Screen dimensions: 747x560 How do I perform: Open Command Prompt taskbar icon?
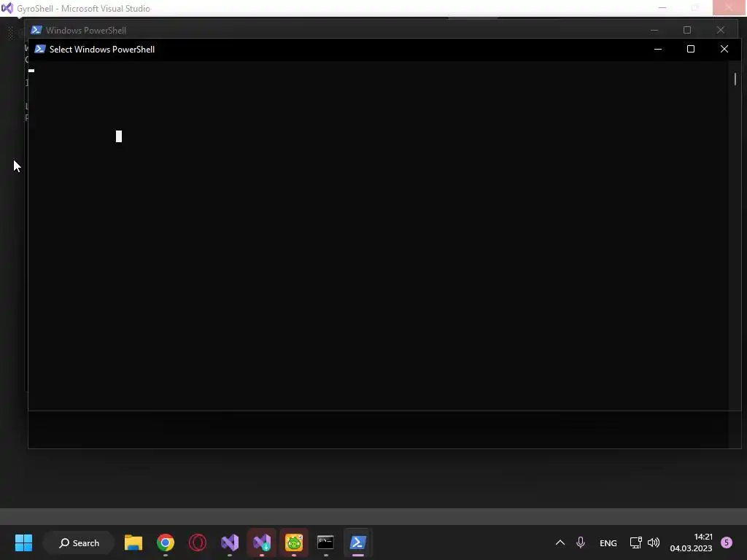tap(326, 542)
